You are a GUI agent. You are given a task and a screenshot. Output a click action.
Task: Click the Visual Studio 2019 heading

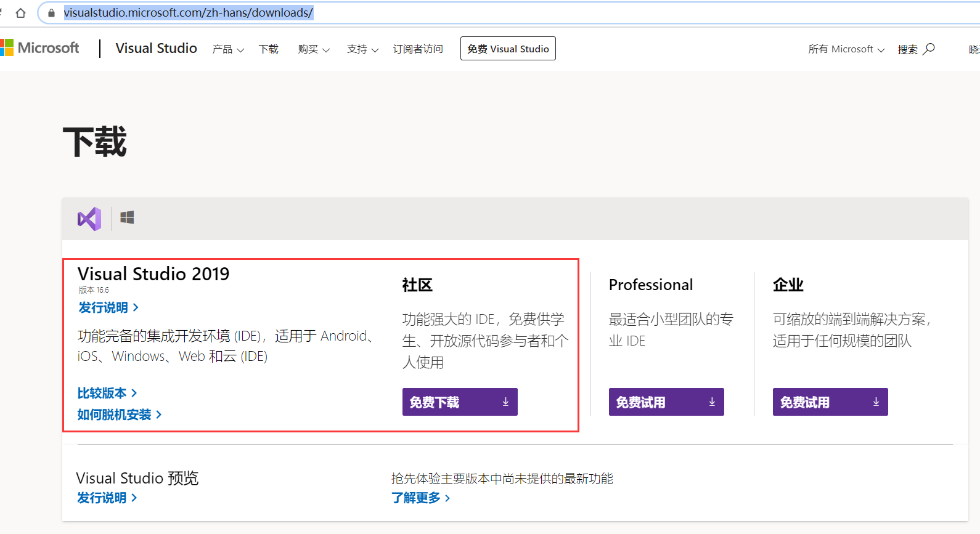click(x=153, y=273)
